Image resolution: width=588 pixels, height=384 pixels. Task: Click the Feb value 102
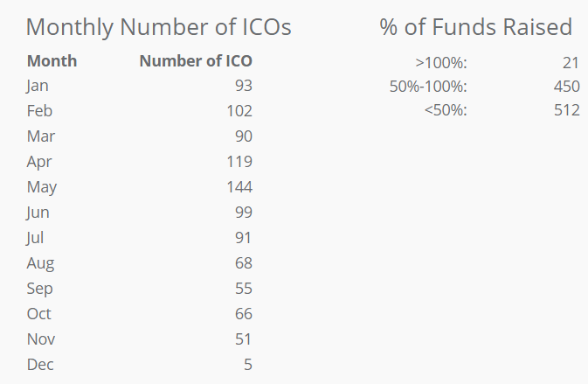tap(239, 111)
